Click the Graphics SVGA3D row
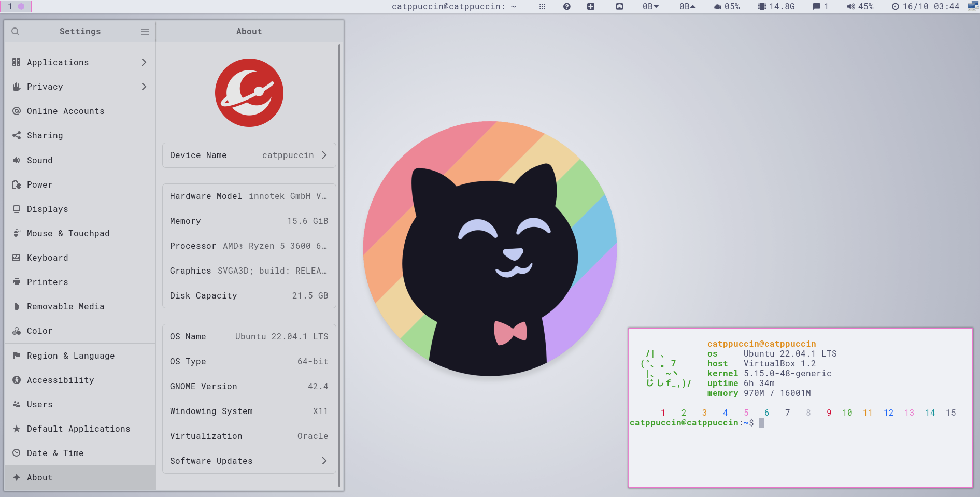This screenshot has height=497, width=980. tap(249, 271)
